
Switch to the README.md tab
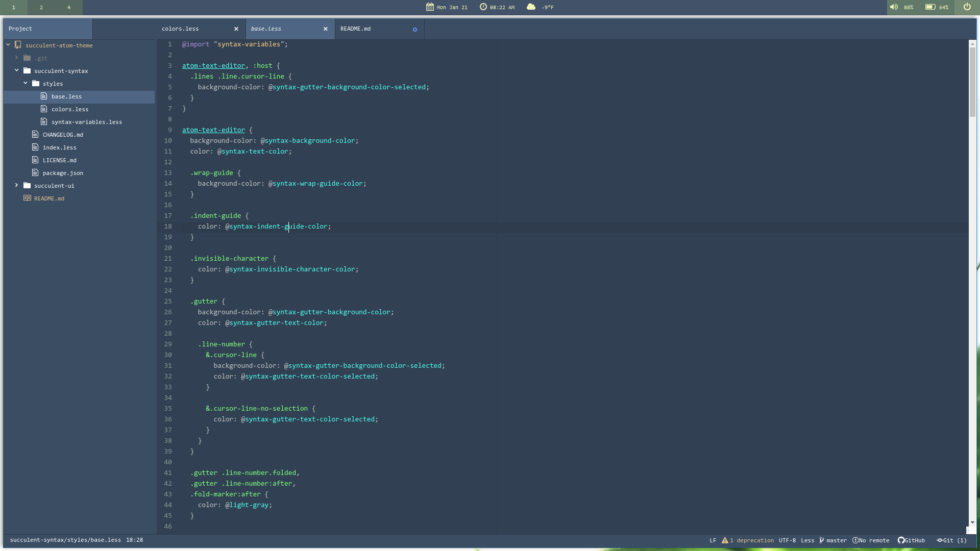356,29
